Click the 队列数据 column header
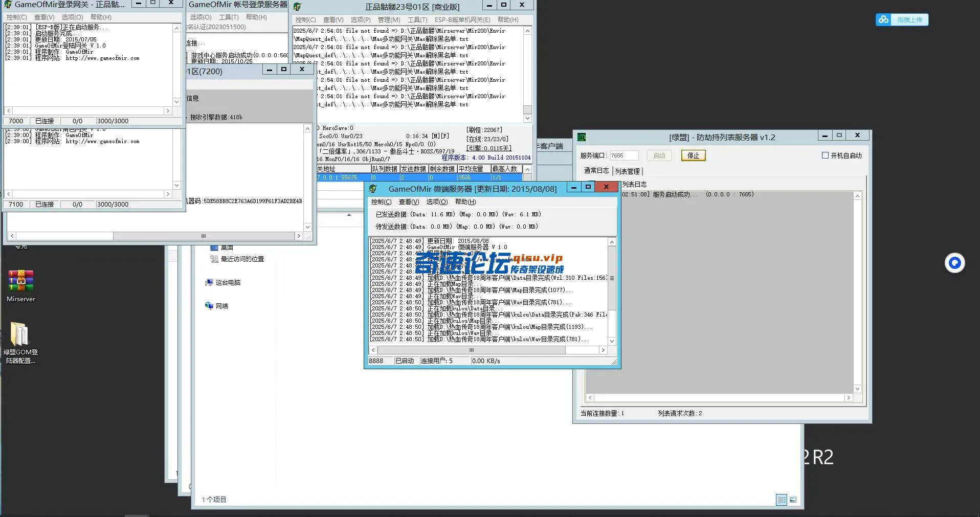The height and width of the screenshot is (517, 980). [385, 169]
